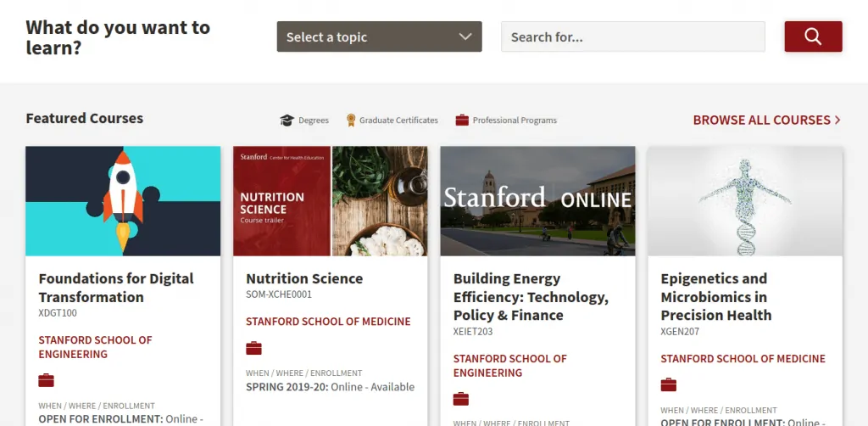Click the course code XDGT100

pyautogui.click(x=58, y=313)
